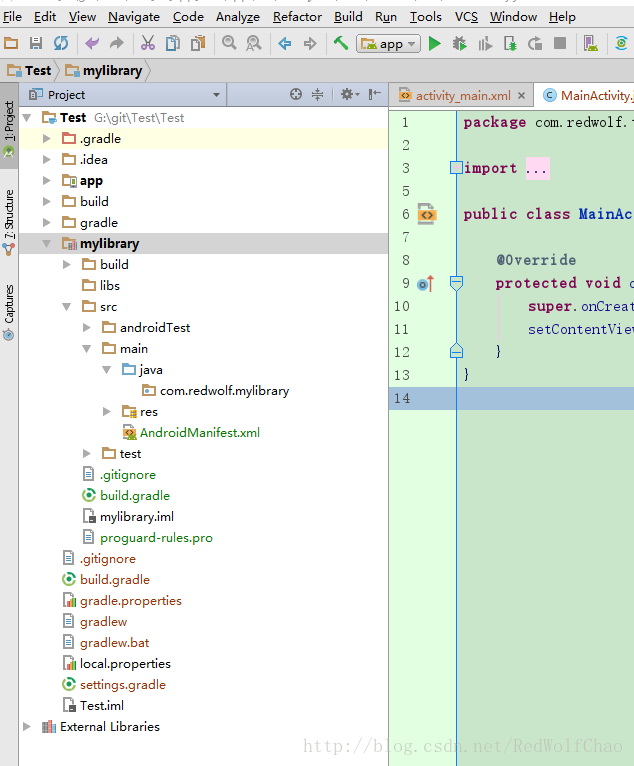Click the Undo arrow icon
This screenshot has height=766, width=634.
92,43
